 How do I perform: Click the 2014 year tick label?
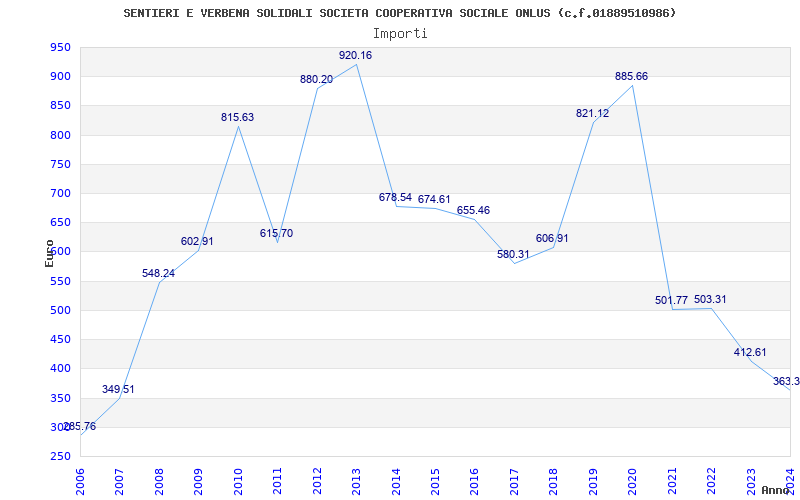(x=396, y=482)
